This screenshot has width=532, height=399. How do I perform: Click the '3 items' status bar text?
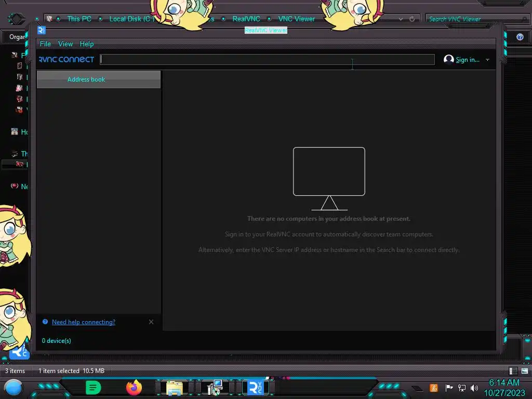pyautogui.click(x=15, y=371)
